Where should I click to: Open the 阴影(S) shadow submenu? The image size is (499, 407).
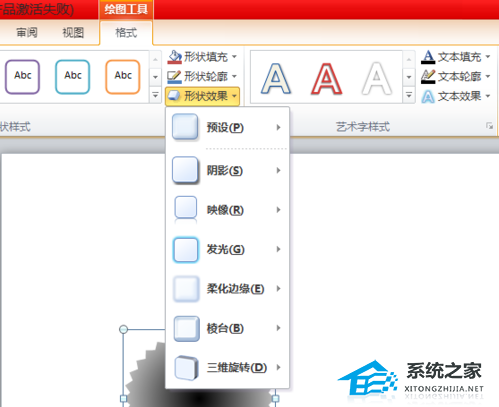coord(227,170)
